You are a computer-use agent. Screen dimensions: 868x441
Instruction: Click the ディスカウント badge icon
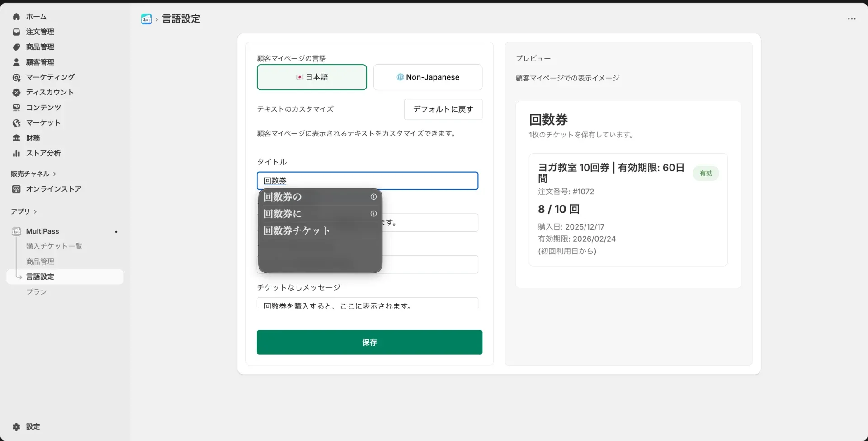[x=16, y=92]
